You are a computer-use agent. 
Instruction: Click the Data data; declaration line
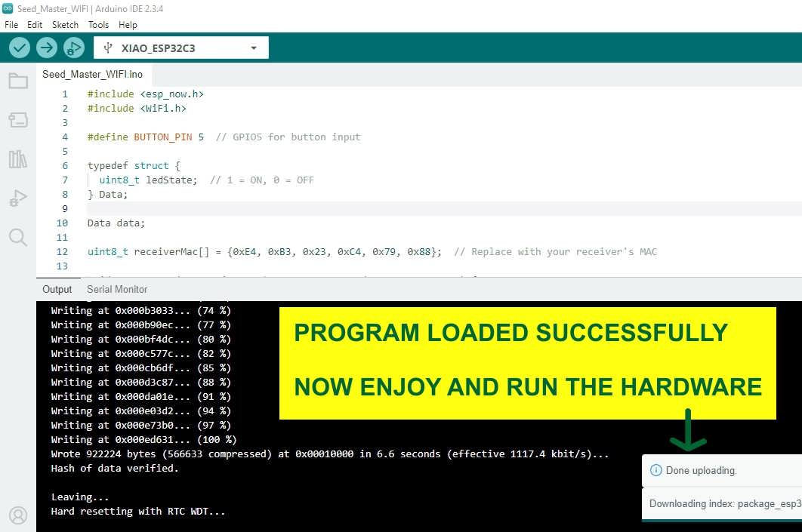click(116, 223)
